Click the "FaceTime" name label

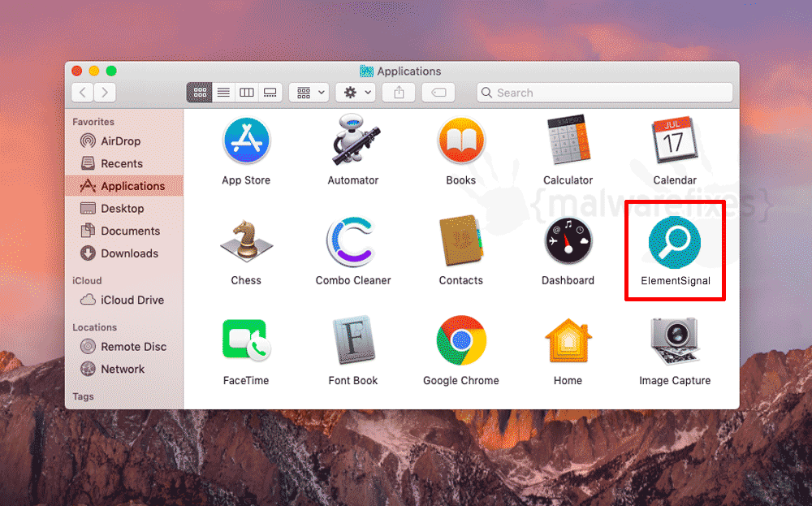(246, 381)
